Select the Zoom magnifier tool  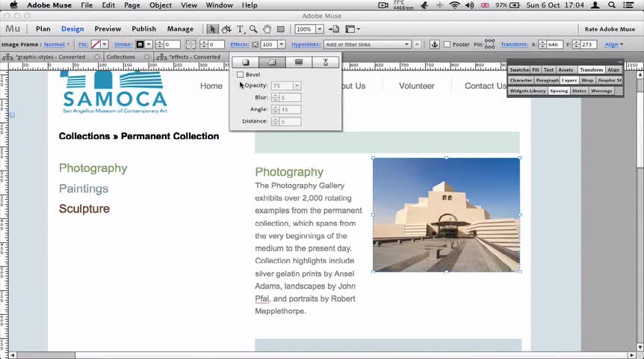(253, 29)
